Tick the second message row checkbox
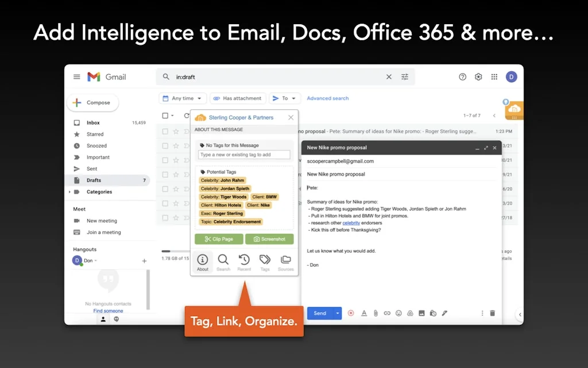 pyautogui.click(x=165, y=145)
